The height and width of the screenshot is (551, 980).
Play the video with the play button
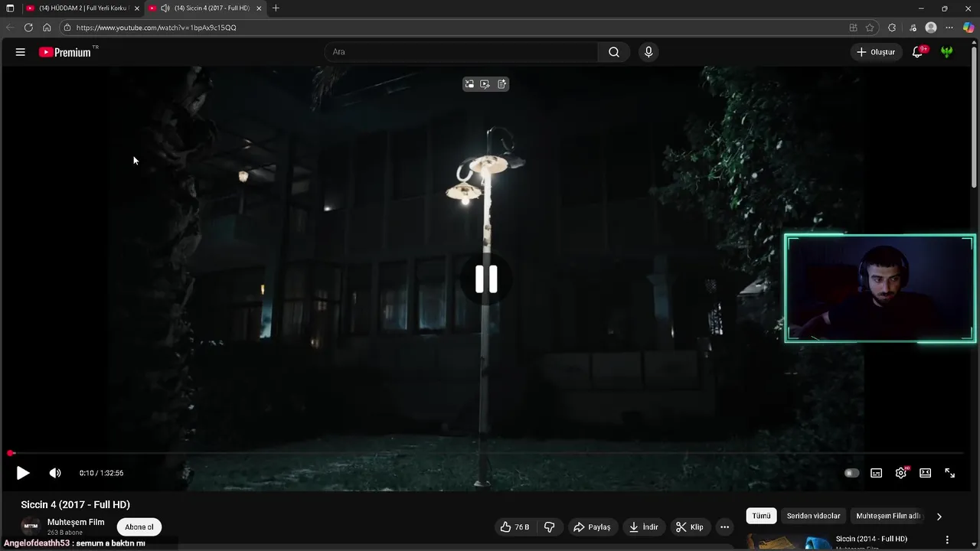(23, 473)
